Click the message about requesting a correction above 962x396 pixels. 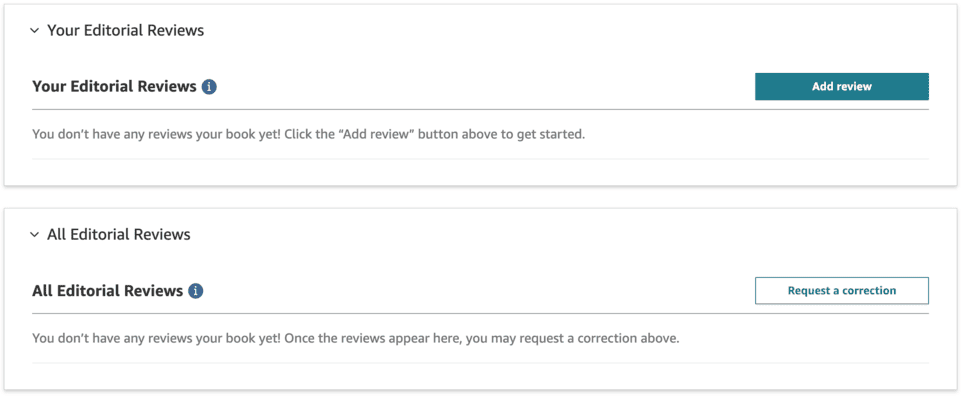click(356, 338)
